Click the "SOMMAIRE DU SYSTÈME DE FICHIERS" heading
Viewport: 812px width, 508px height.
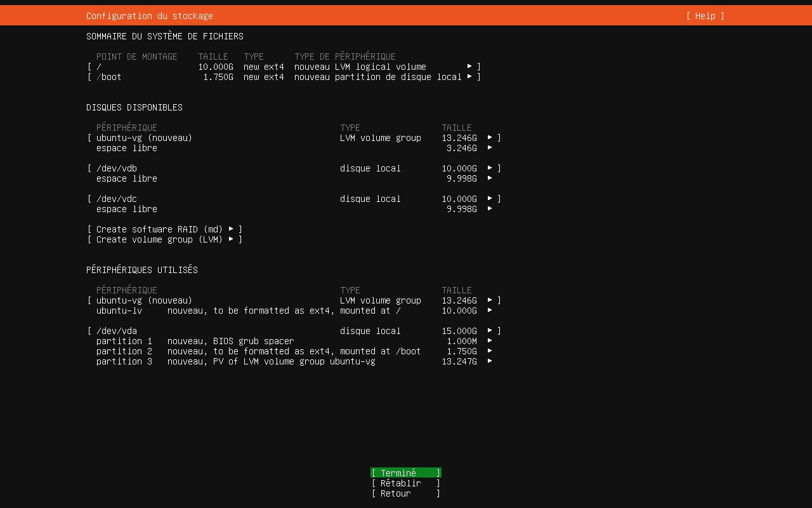coord(165,36)
